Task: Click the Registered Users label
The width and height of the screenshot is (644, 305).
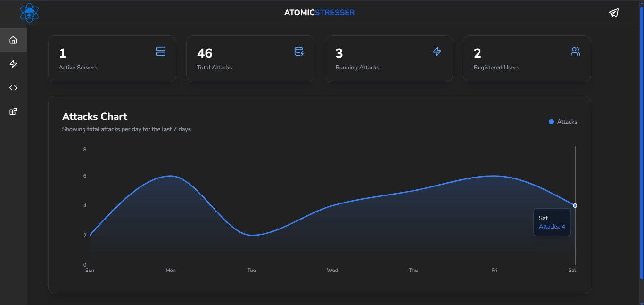Action: (496, 68)
